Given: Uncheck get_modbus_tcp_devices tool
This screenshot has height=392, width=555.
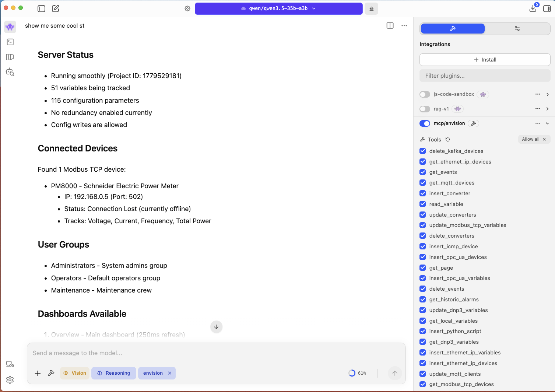Looking at the screenshot, I should click(x=423, y=384).
